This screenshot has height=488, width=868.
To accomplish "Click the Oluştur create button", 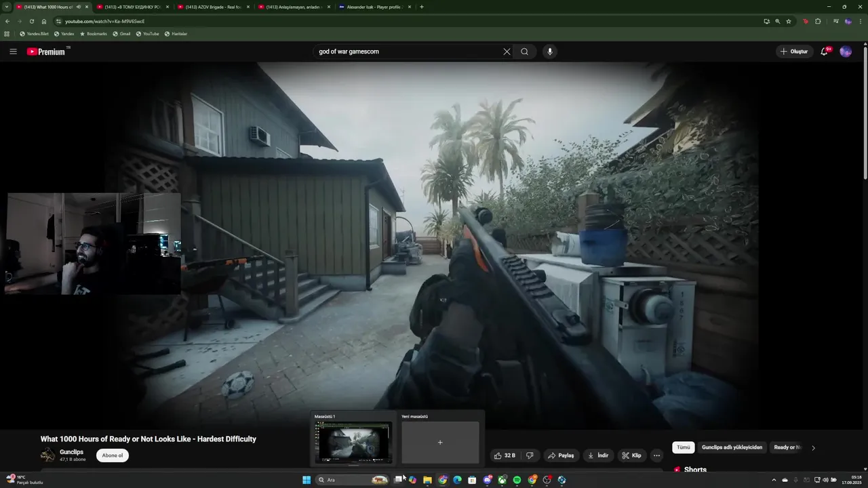I will point(794,52).
